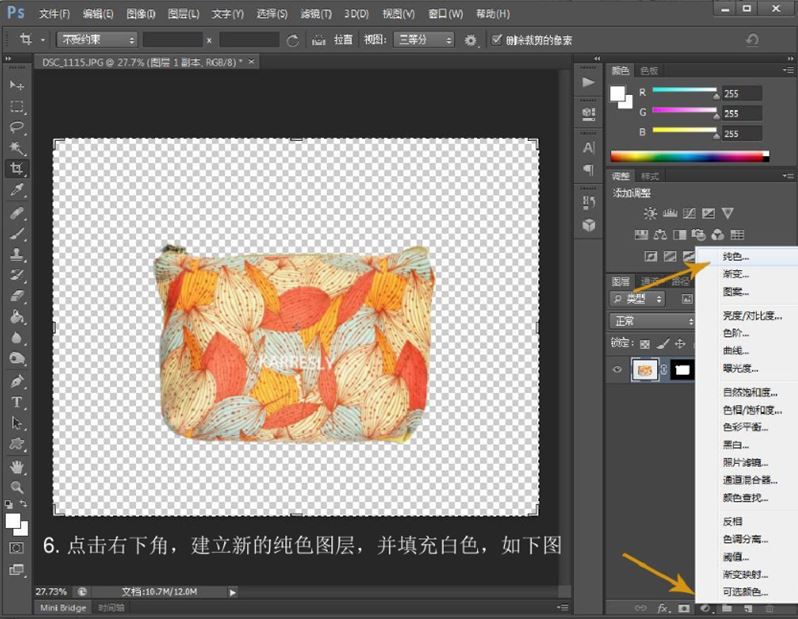Image resolution: width=798 pixels, height=619 pixels.
Task: Click the new adjustment layer icon
Action: tap(704, 607)
